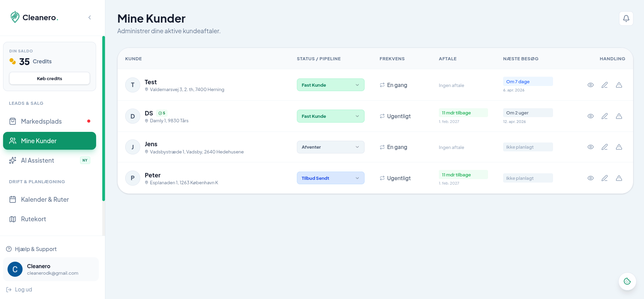Collapse the sidebar with the chevron arrow
The width and height of the screenshot is (644, 299).
point(90,17)
